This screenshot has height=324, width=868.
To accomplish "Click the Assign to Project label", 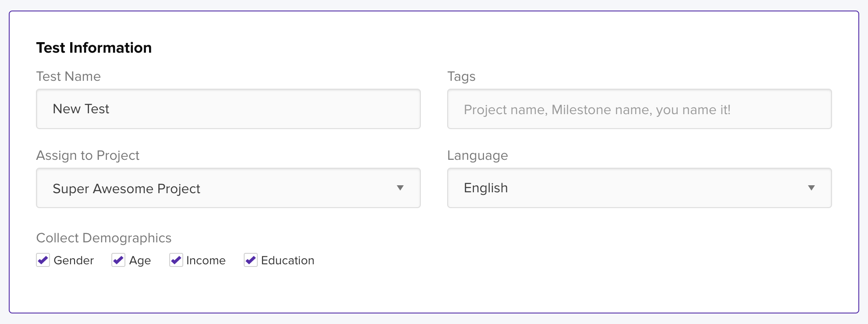I will [88, 155].
